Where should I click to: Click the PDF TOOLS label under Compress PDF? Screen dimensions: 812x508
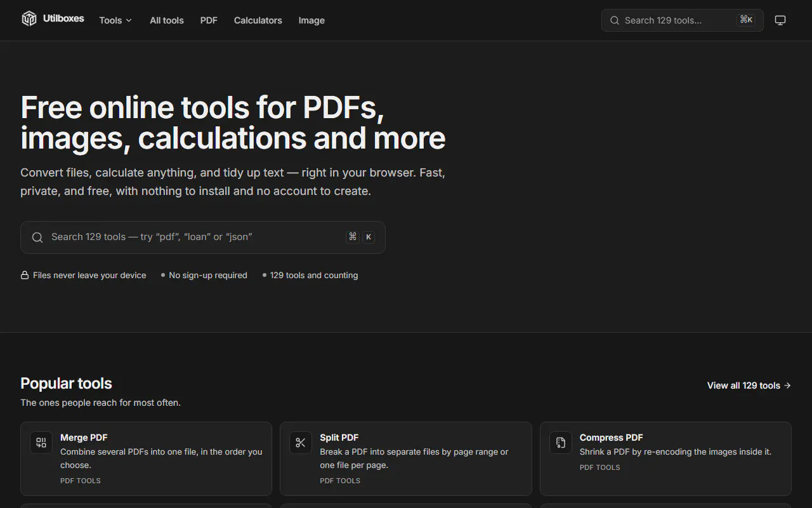click(600, 467)
